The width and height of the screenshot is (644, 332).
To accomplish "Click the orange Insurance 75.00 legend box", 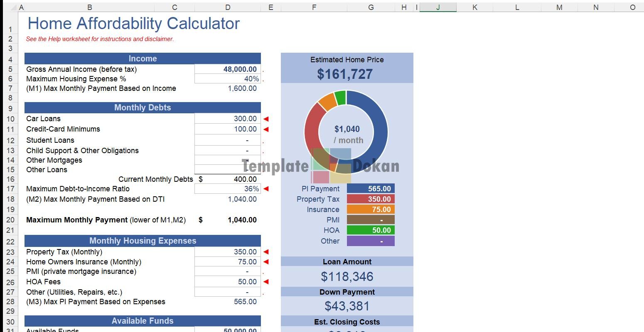I will [x=371, y=210].
